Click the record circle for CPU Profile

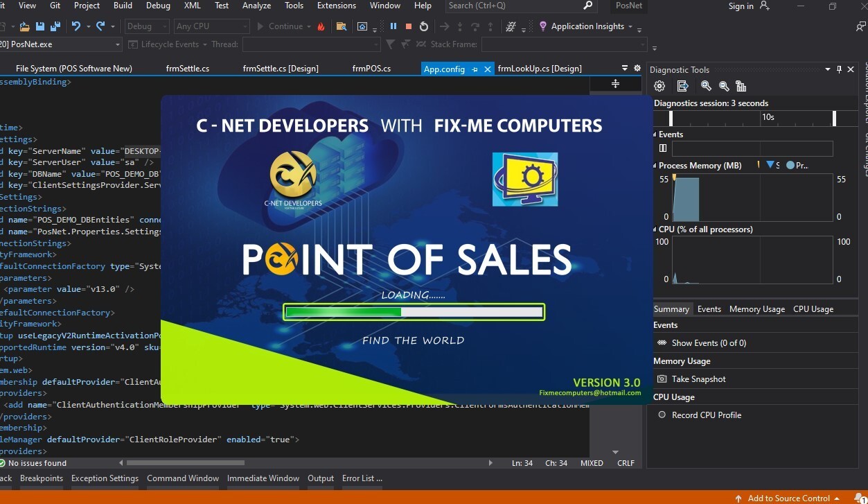click(x=662, y=415)
